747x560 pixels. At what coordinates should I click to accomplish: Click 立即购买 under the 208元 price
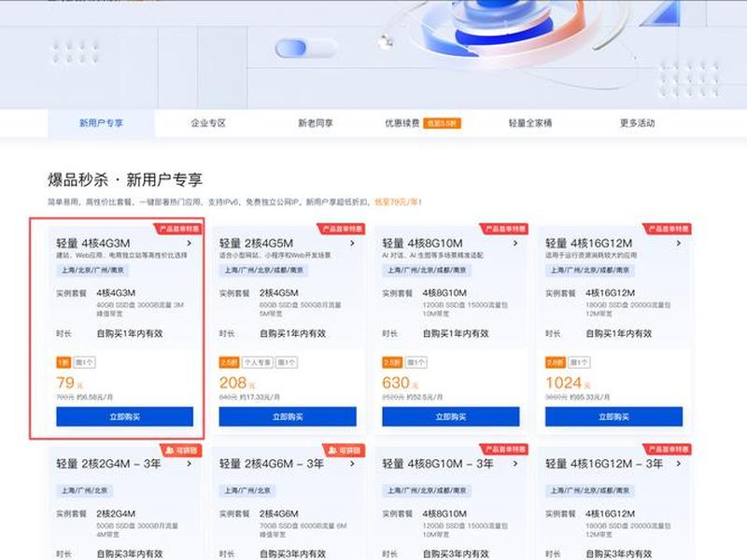[288, 416]
